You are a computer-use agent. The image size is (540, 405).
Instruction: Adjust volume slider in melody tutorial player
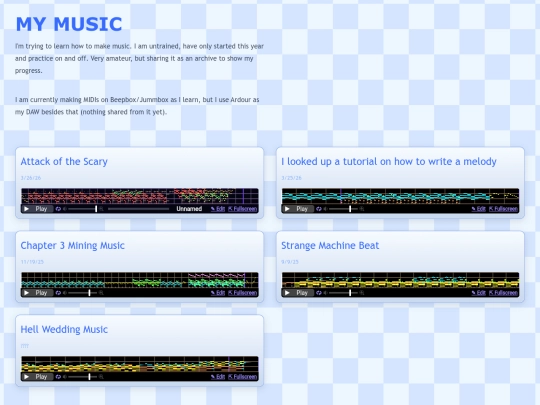click(x=343, y=209)
